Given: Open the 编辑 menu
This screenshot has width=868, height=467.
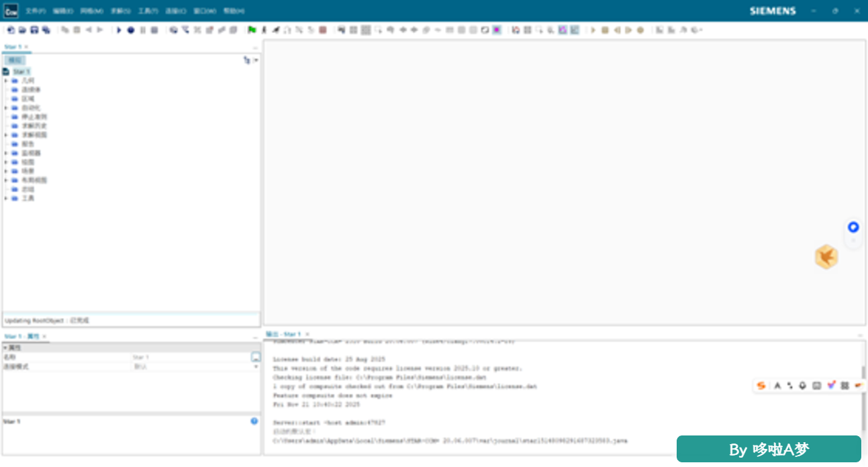Looking at the screenshot, I should tap(63, 11).
